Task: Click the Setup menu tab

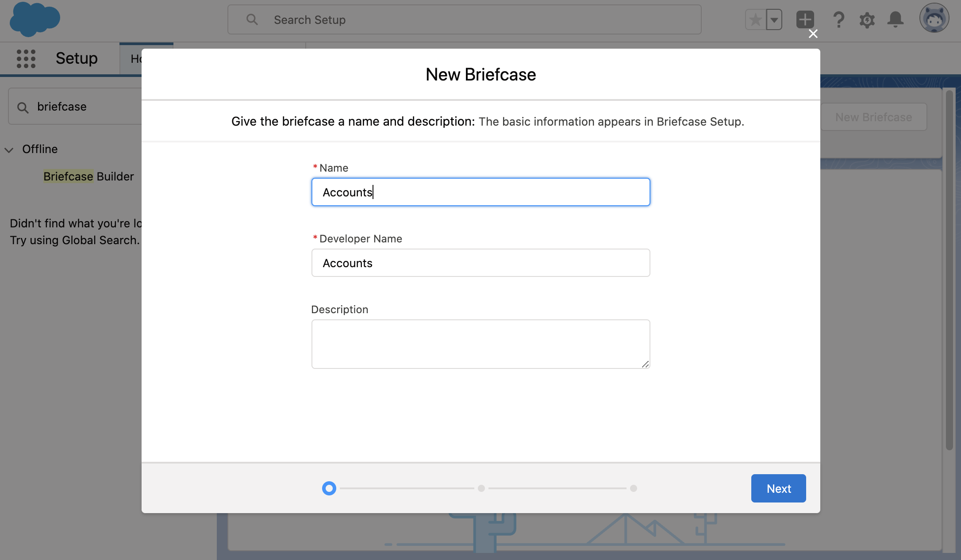Action: tap(77, 58)
